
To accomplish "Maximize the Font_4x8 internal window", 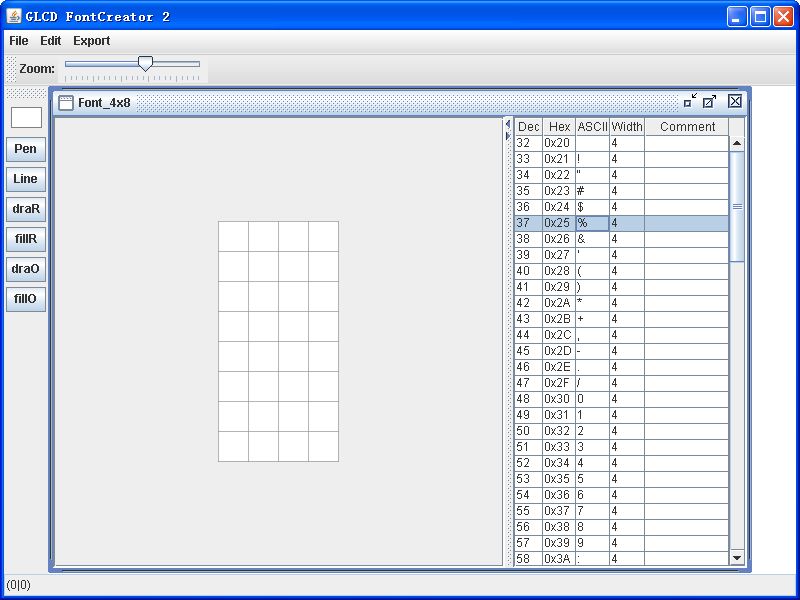I will click(x=709, y=101).
